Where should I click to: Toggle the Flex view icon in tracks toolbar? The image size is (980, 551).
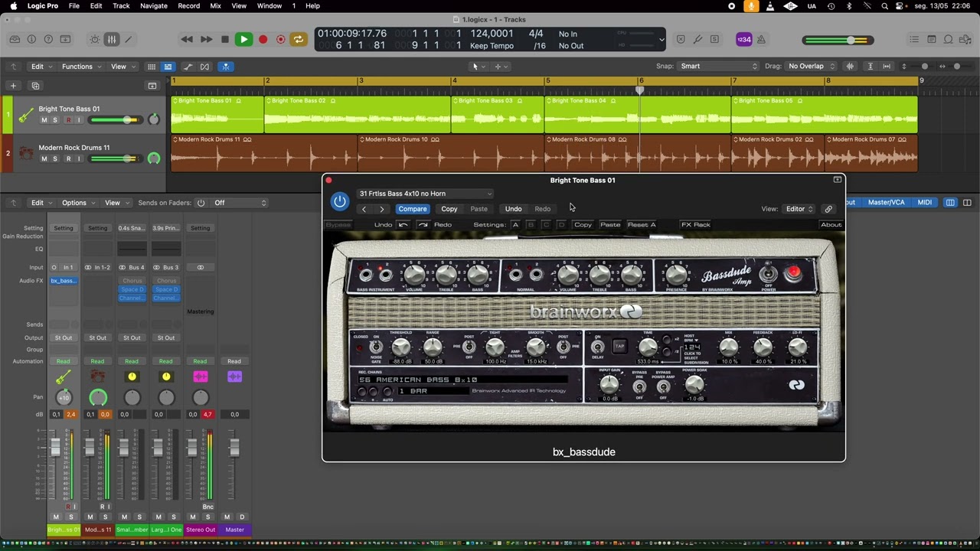(204, 67)
